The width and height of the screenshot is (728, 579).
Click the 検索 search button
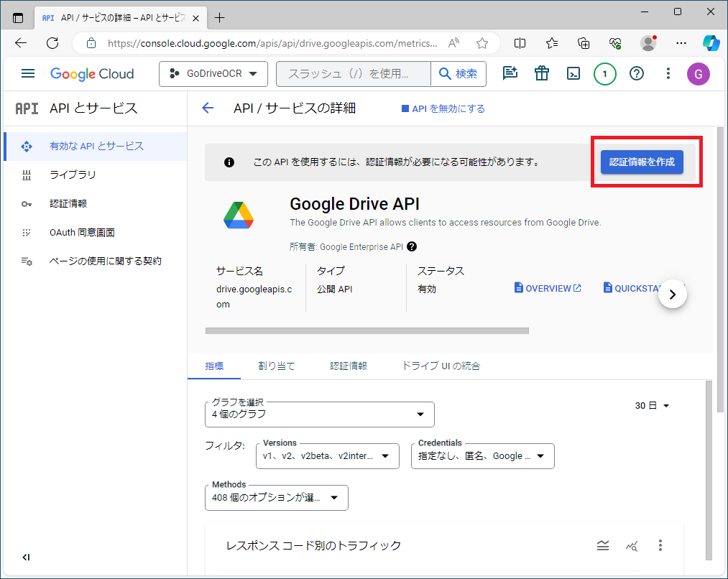(x=459, y=74)
